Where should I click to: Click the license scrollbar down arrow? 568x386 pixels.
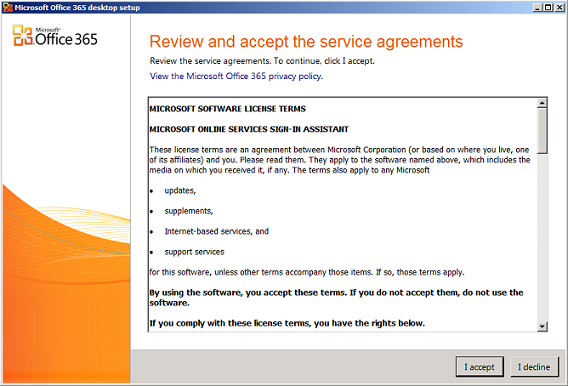[542, 326]
